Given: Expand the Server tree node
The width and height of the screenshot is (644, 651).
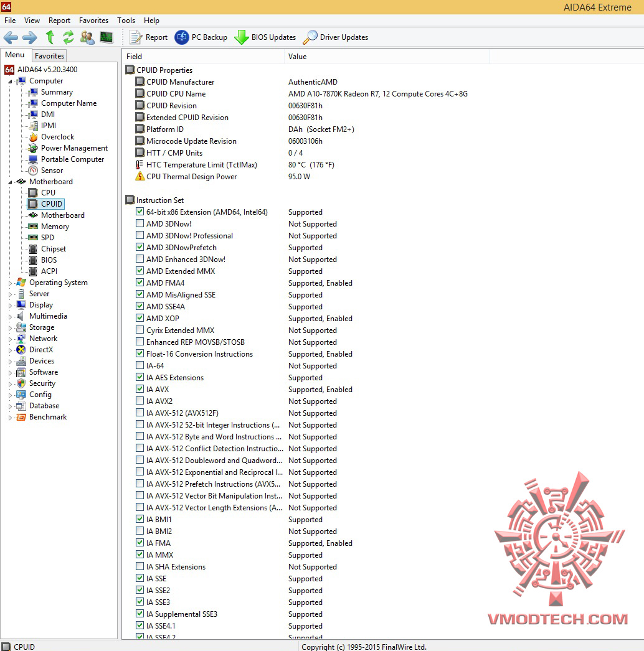Looking at the screenshot, I should 10,294.
